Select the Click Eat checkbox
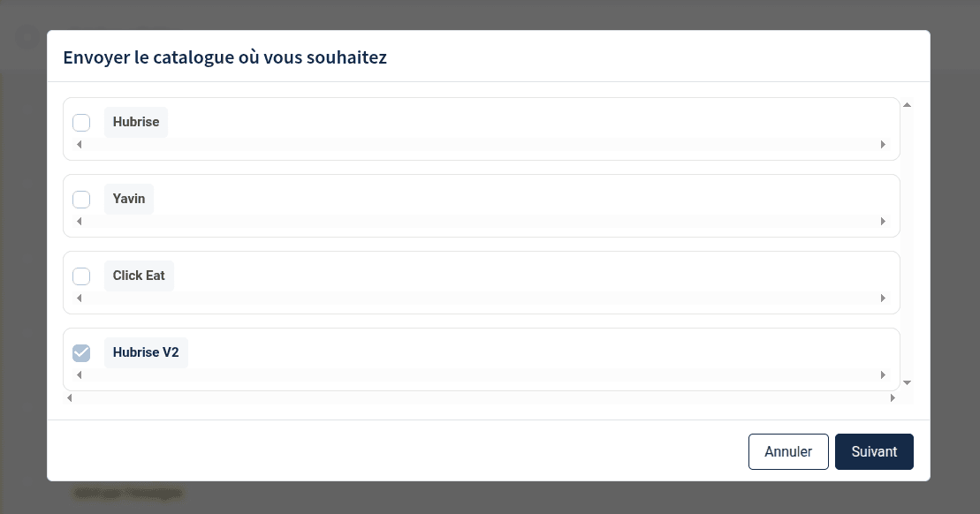The width and height of the screenshot is (980, 514). click(x=81, y=276)
